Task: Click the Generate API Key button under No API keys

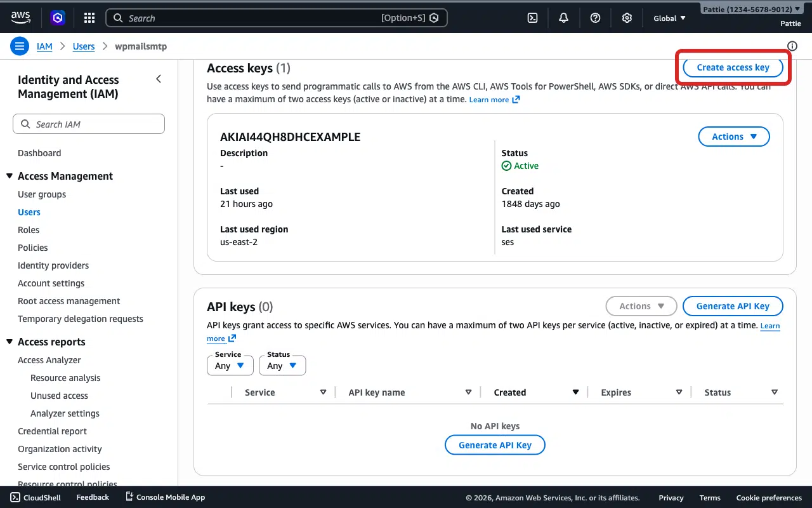Action: coord(495,445)
